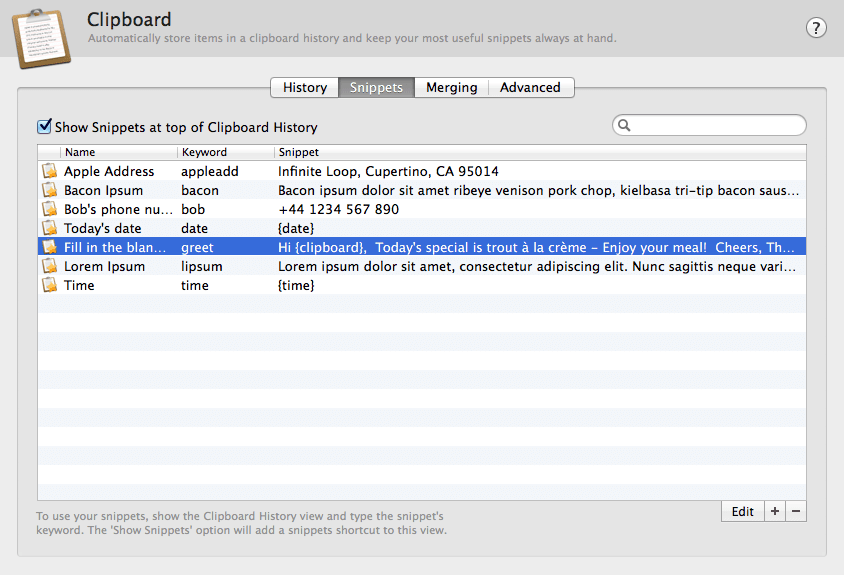The height and width of the screenshot is (575, 844).
Task: Click the Apple Address snippet icon
Action: 50,171
